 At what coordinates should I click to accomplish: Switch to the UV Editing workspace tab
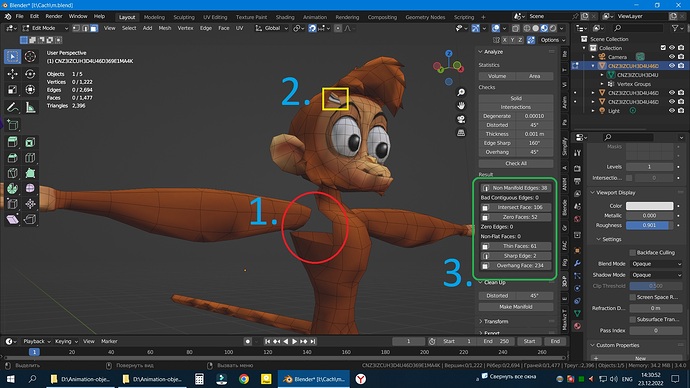point(215,17)
